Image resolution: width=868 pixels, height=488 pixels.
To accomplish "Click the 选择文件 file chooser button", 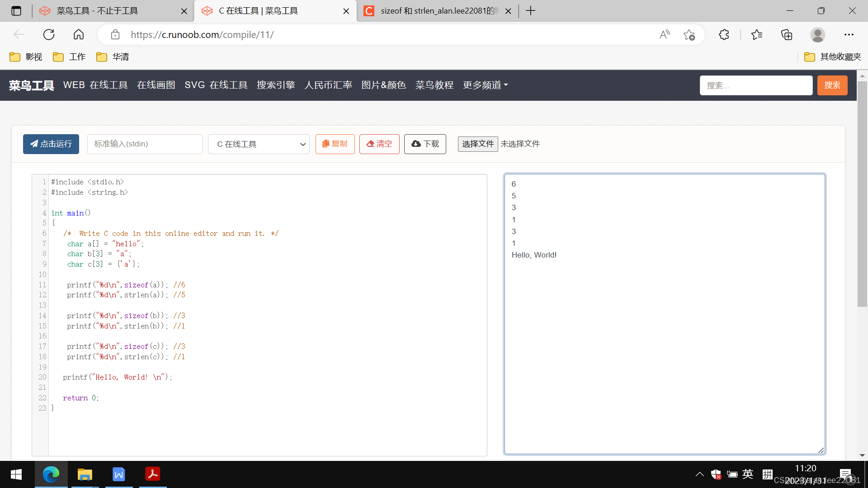I will coord(477,144).
